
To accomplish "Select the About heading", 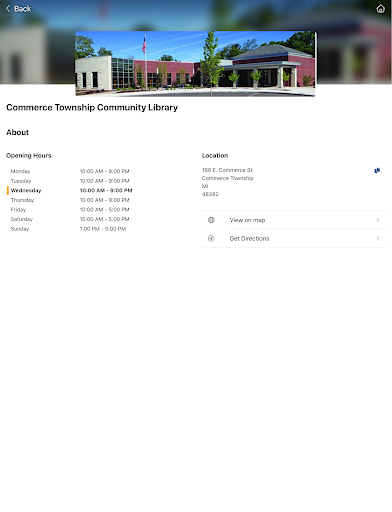I will 17,132.
